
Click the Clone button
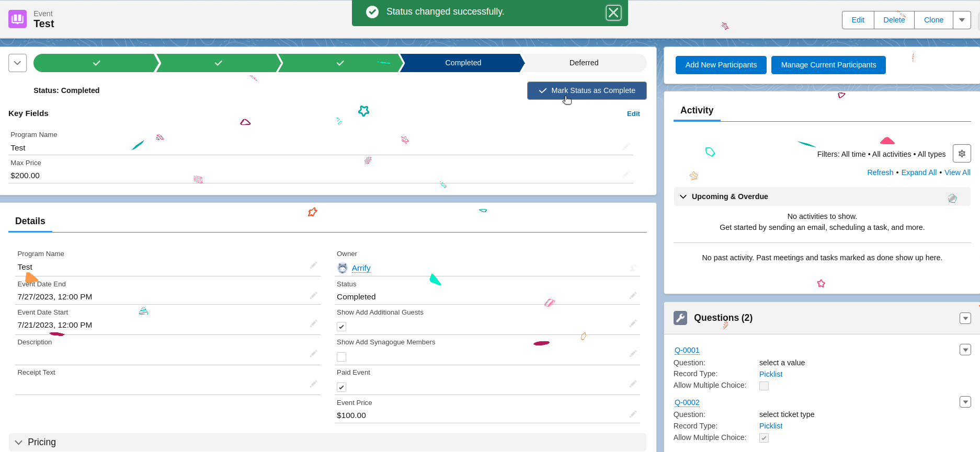point(933,20)
